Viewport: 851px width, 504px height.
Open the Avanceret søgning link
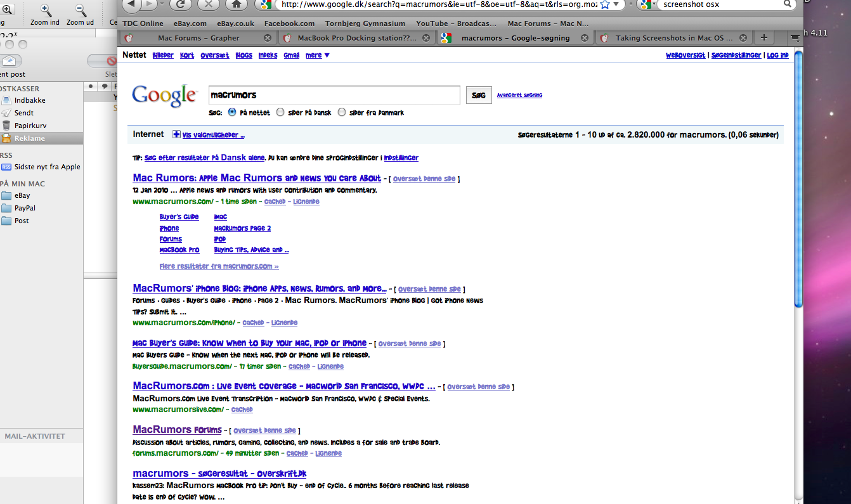[519, 95]
